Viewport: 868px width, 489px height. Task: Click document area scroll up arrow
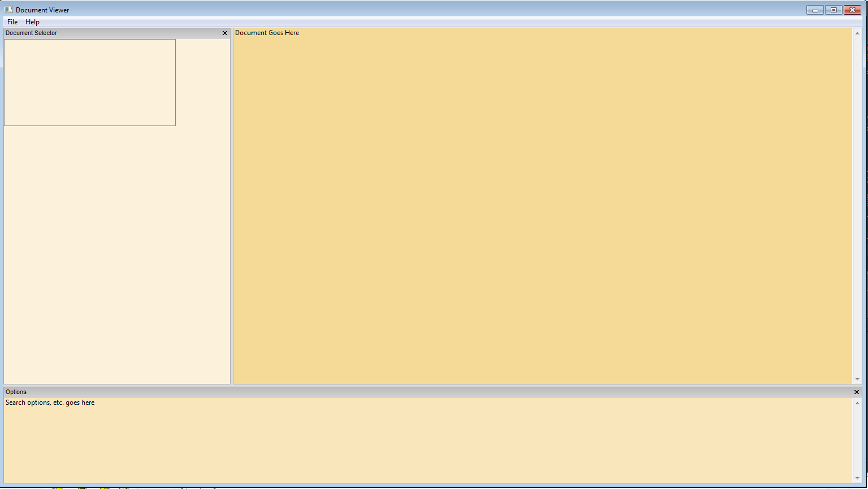[x=857, y=33]
